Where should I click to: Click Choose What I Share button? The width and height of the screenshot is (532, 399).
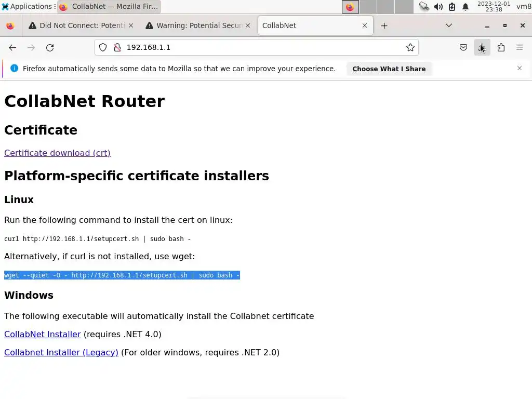pyautogui.click(x=389, y=69)
